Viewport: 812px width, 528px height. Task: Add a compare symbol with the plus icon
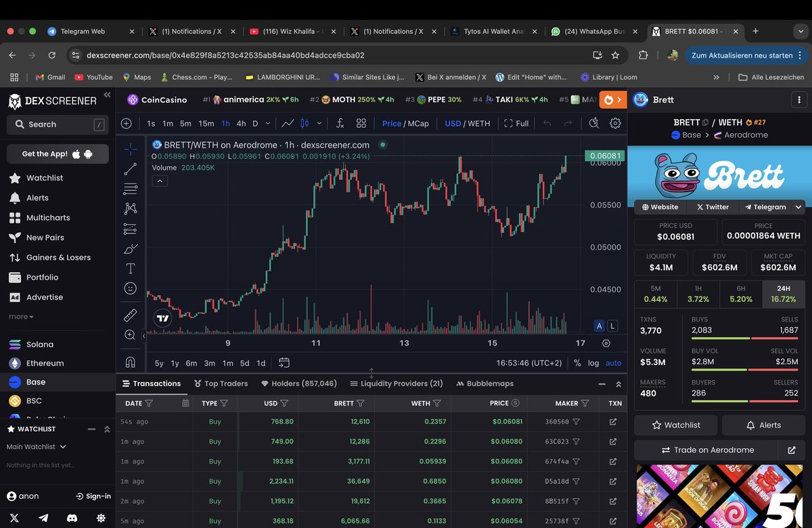click(127, 123)
